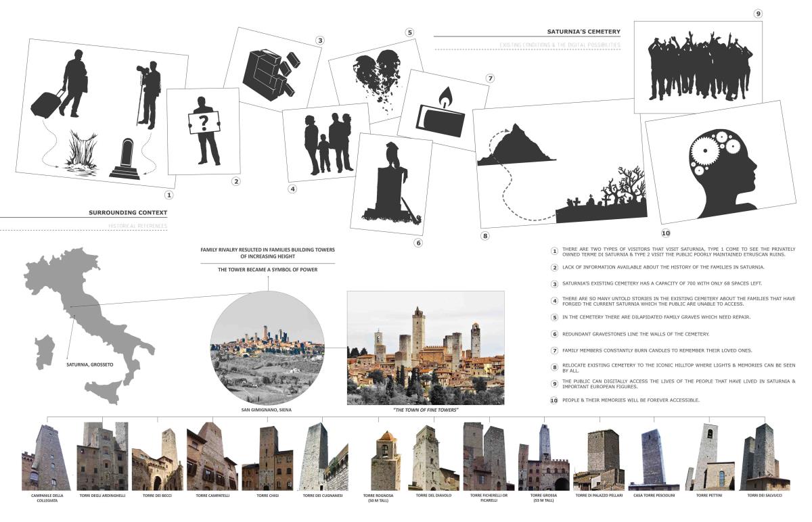The width and height of the screenshot is (812, 522).
Task: Click the Surrounding Context heading
Action: point(128,212)
